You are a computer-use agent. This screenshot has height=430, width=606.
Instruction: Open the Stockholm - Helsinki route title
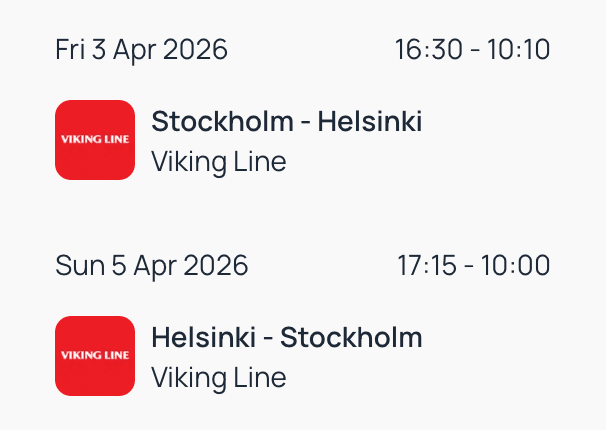(286, 122)
